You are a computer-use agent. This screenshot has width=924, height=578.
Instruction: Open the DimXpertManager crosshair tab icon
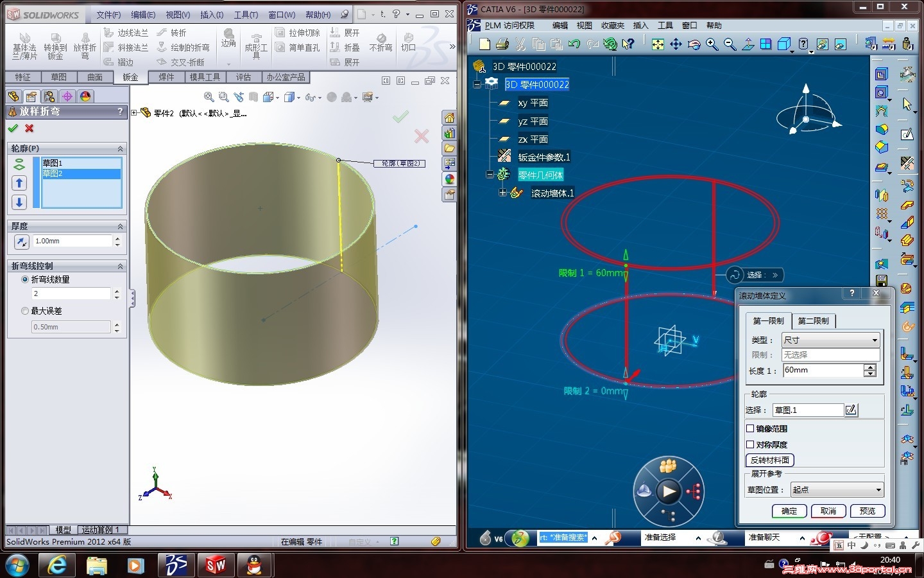click(x=67, y=96)
